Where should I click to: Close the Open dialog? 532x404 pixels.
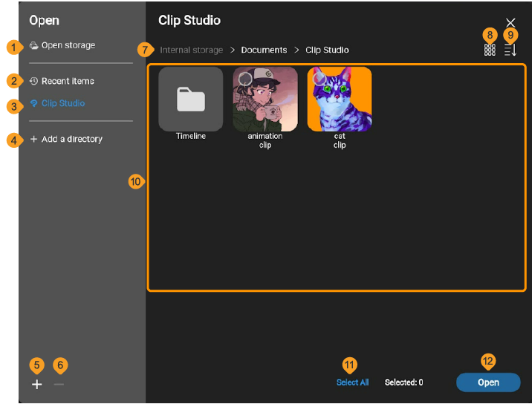point(510,23)
